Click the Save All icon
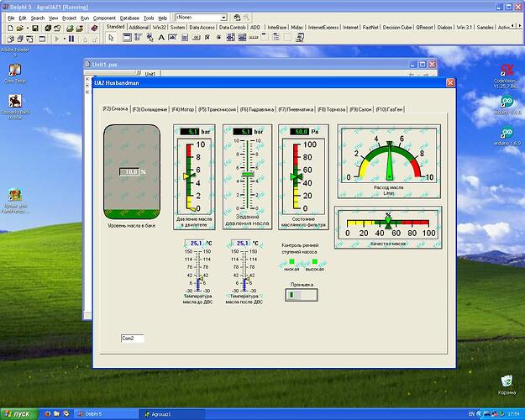Viewport: 525px width, 420px height. [x=48, y=29]
